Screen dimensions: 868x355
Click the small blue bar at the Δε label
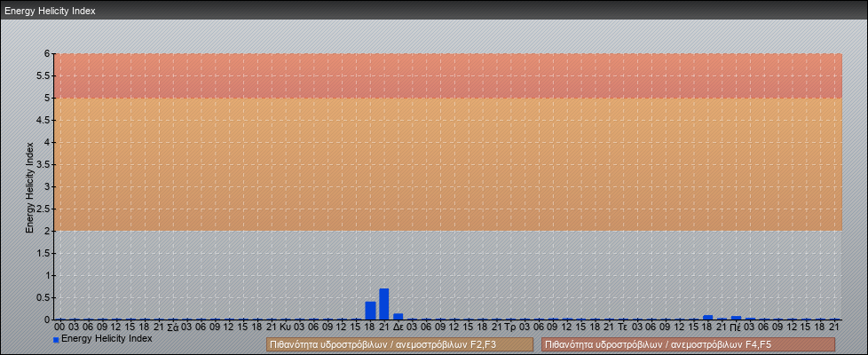398,316
